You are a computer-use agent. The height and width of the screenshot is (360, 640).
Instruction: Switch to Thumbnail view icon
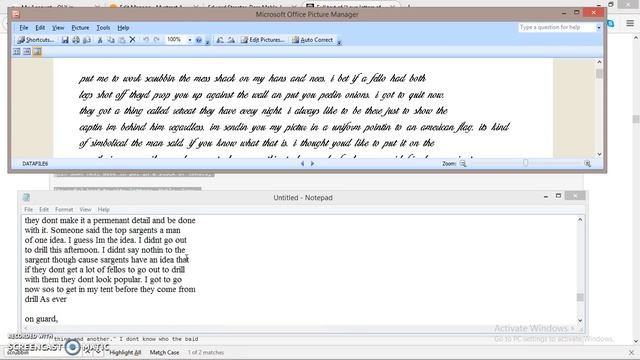tap(17, 52)
